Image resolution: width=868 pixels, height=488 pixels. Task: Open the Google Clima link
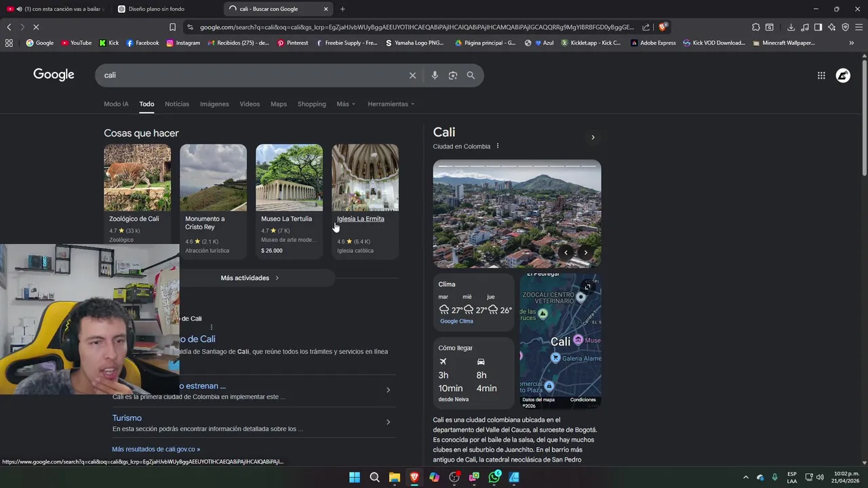pyautogui.click(x=456, y=321)
